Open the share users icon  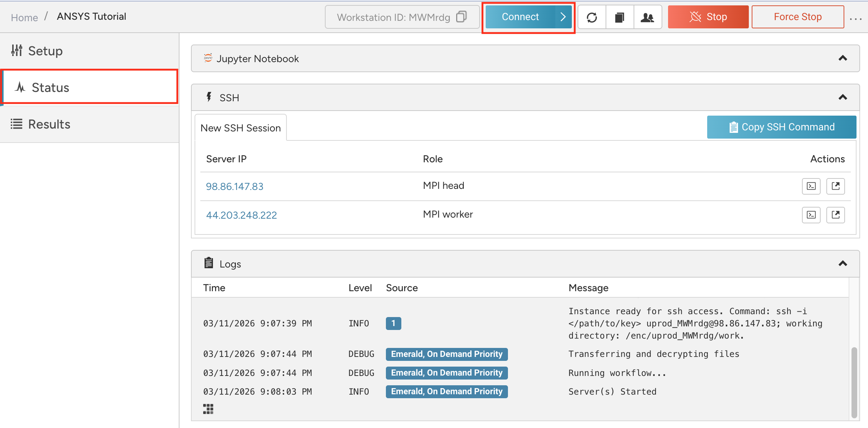[x=648, y=17]
